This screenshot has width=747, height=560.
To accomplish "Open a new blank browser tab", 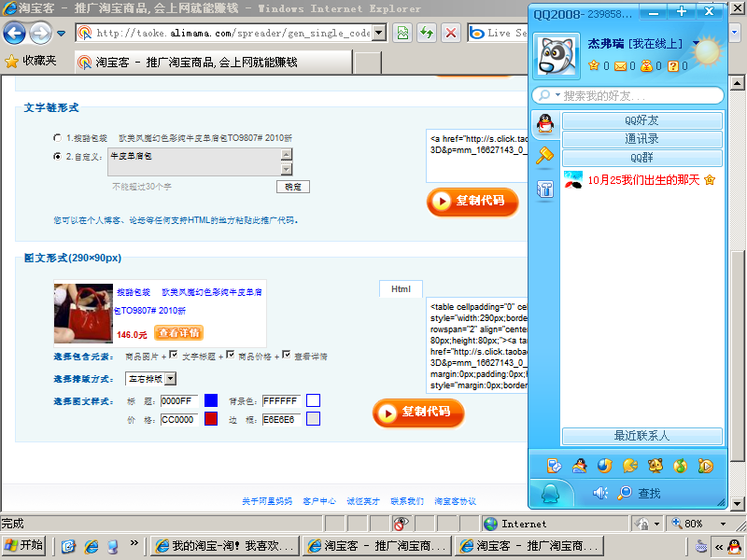I will coord(368,63).
